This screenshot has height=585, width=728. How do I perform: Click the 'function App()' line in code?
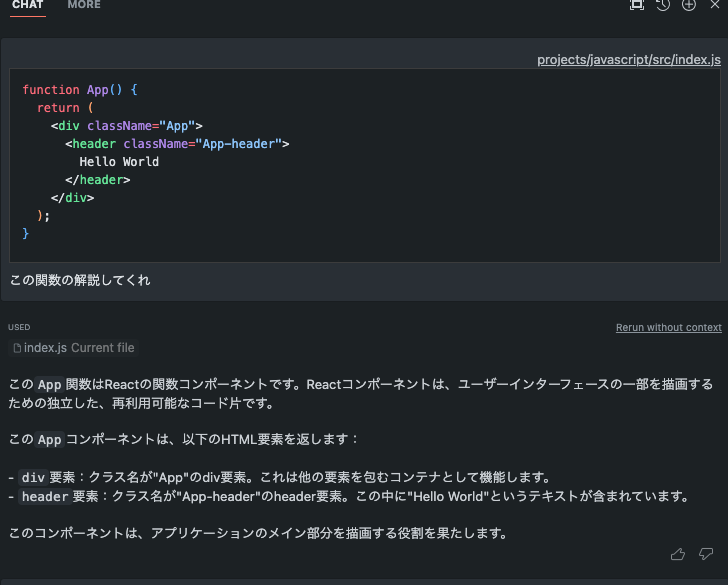point(80,90)
